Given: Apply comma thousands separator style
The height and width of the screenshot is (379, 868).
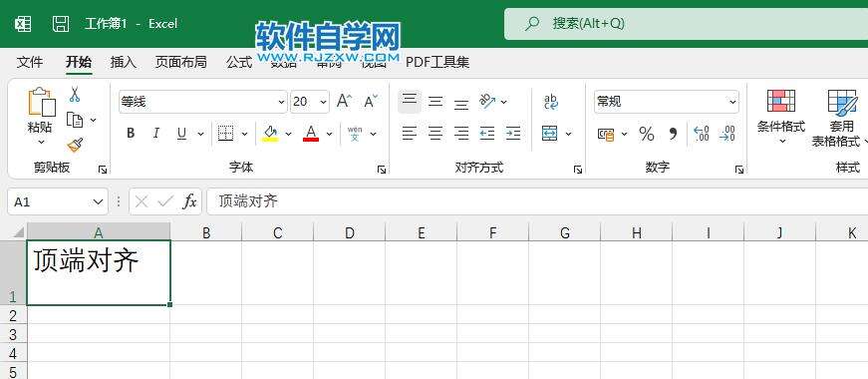Looking at the screenshot, I should click(673, 134).
